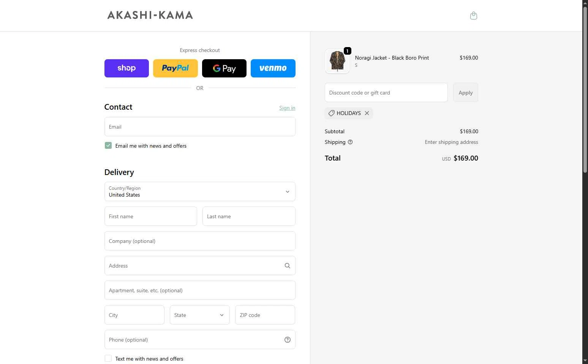Focus the Apartment, suite, etc. field
This screenshot has height=364, width=588.
coord(200,290)
